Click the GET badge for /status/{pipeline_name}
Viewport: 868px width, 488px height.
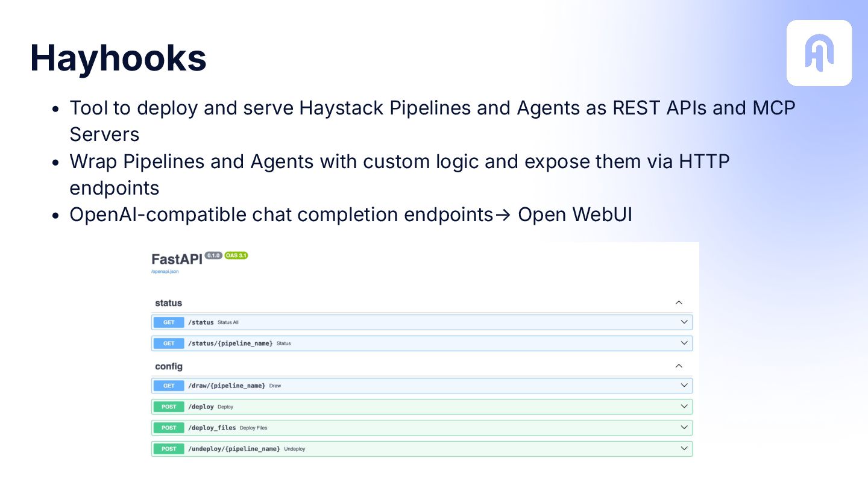pyautogui.click(x=169, y=343)
